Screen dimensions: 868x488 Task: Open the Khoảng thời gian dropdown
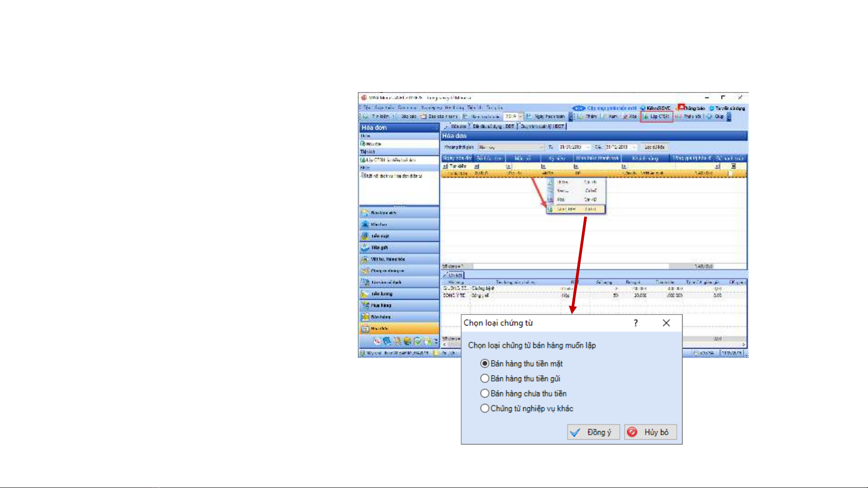(541, 147)
